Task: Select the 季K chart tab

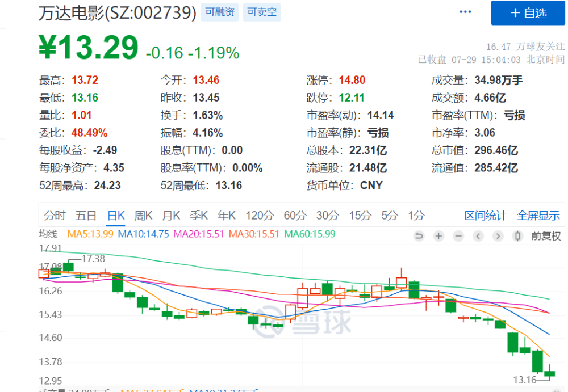Action: [198, 216]
